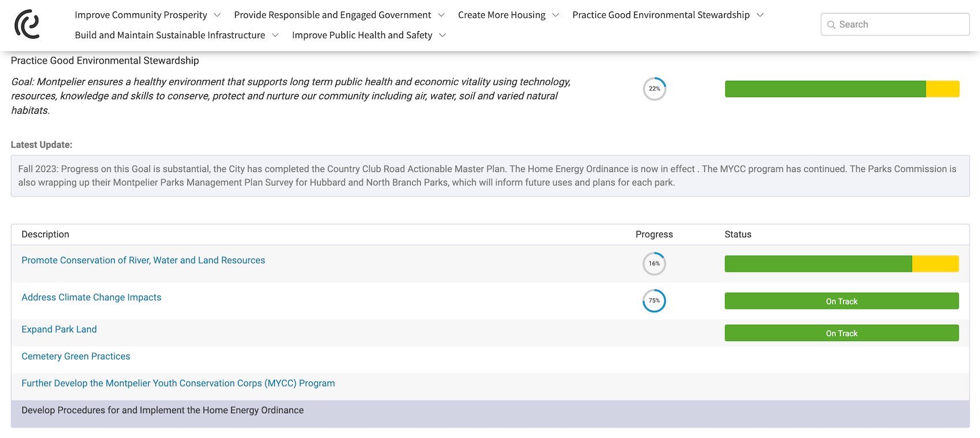The image size is (980, 438).
Task: Expand chevron next to Improve Community Prosperity
Action: click(x=217, y=15)
